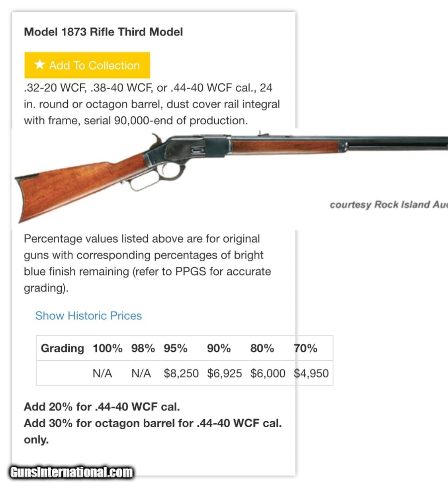Click the $6,000 price value
The image size is (448, 493).
[x=268, y=374]
